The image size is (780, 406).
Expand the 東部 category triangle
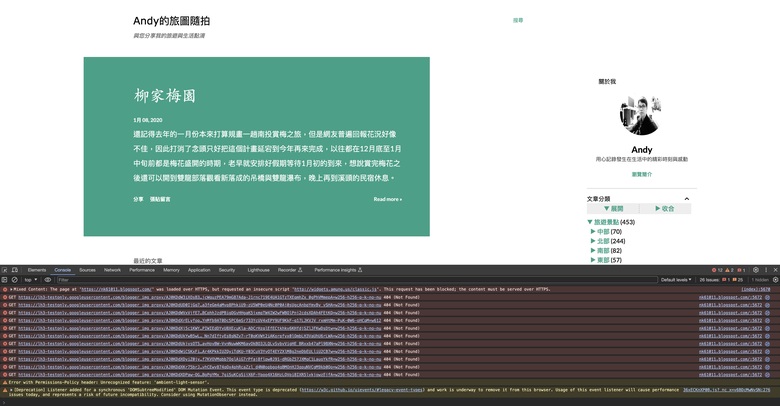pyautogui.click(x=593, y=260)
